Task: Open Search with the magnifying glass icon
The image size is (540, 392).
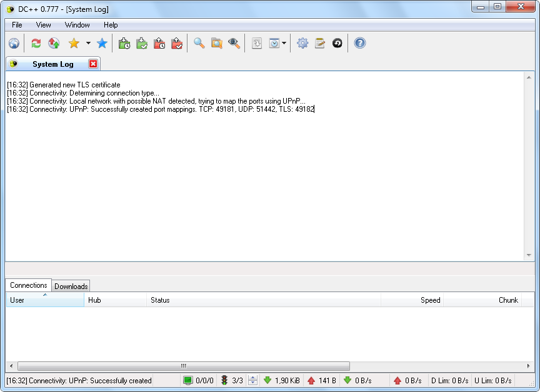Action: click(199, 43)
